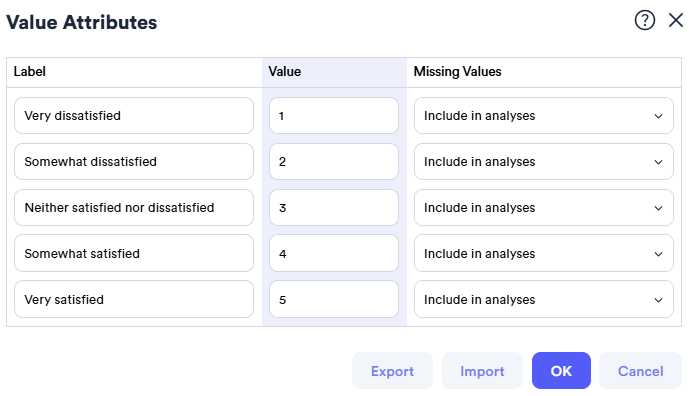Close the Value Attributes dialog
Image resolution: width=689 pixels, height=396 pixels.
click(676, 20)
